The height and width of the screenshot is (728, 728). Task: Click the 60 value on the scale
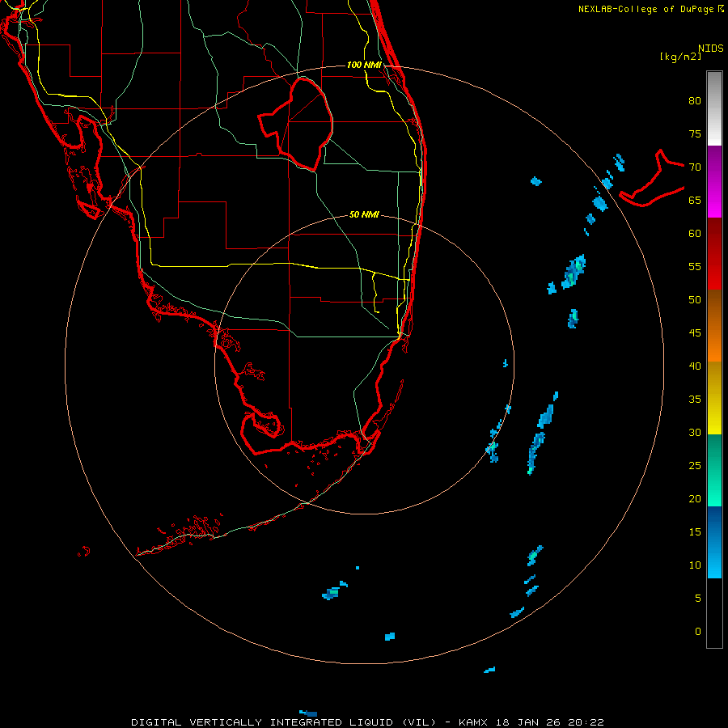tap(695, 234)
